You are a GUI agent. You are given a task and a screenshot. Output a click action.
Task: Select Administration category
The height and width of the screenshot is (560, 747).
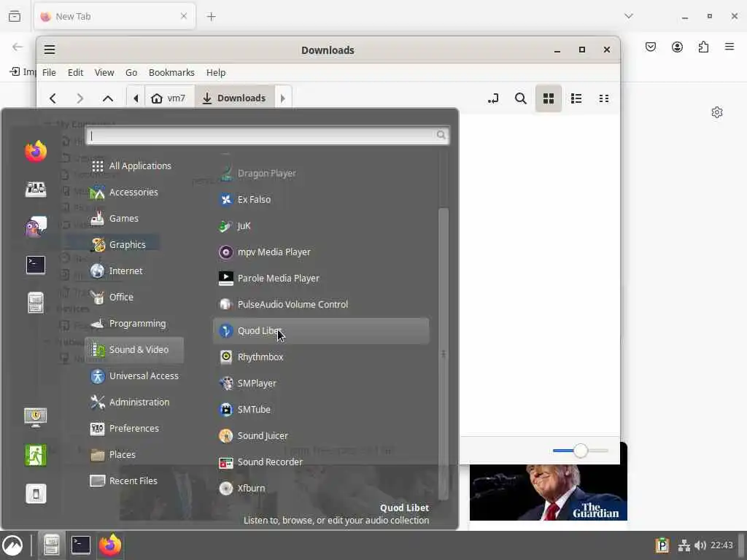[x=134, y=402]
